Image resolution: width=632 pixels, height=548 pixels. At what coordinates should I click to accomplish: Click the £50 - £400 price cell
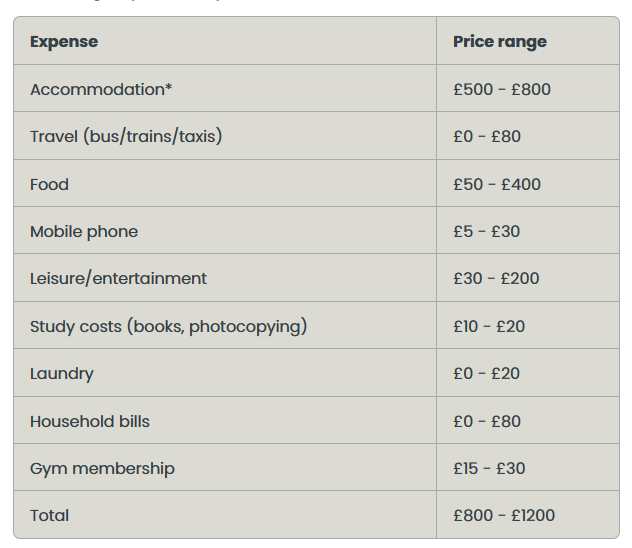click(497, 184)
